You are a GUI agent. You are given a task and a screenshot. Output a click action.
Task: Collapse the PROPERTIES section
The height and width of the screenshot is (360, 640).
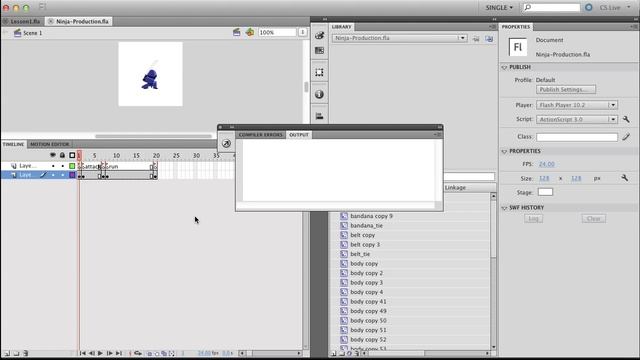504,151
